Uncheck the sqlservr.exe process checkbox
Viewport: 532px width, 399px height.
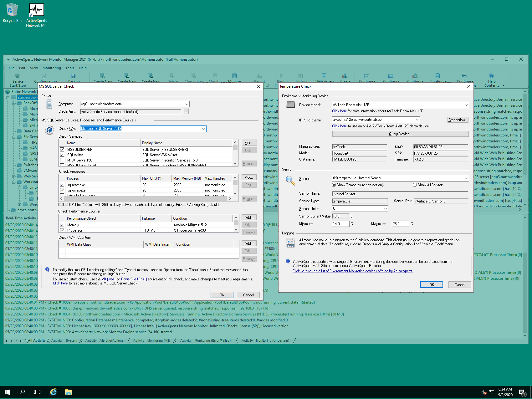tap(62, 185)
